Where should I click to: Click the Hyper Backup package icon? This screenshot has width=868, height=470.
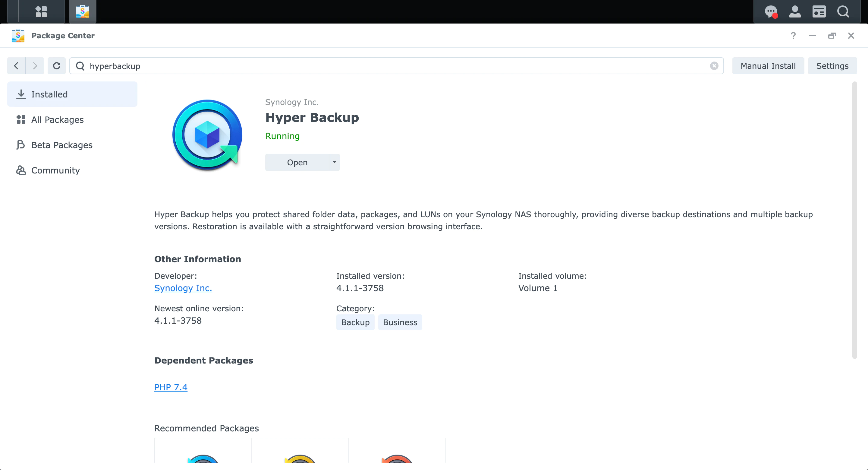(207, 135)
